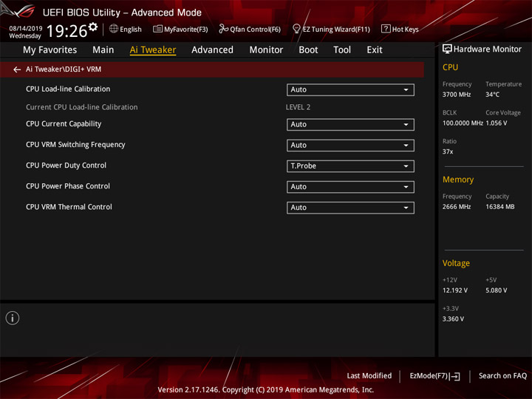This screenshot has height=399, width=532.
Task: Click CPU frequency value 3700 MHz
Action: point(457,95)
